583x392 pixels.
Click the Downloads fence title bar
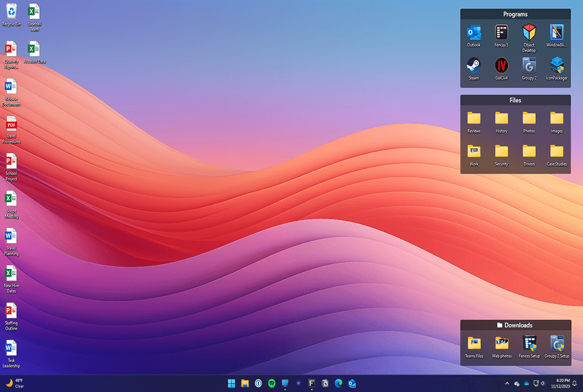pos(515,325)
